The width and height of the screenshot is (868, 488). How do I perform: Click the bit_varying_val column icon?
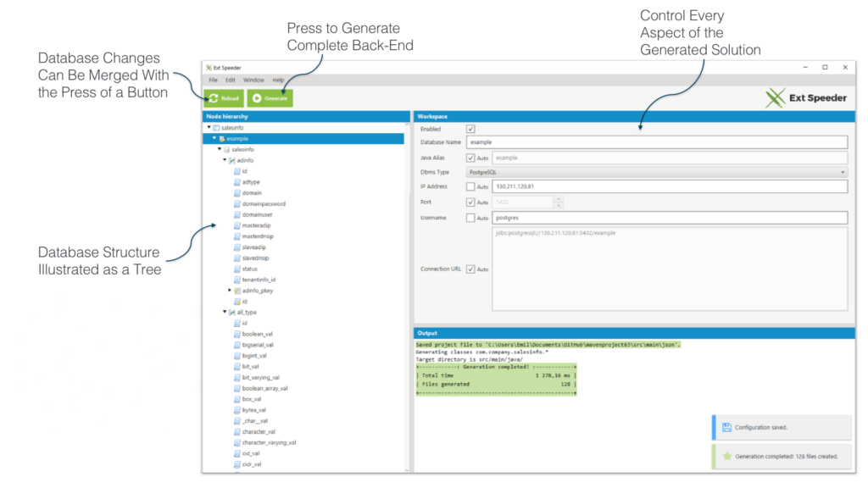coord(237,377)
